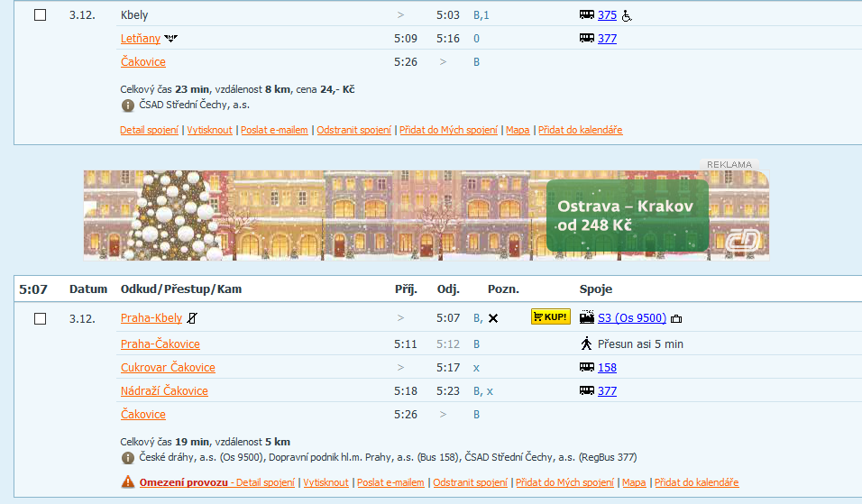Tick the checkbox for the Praha-Kbely 5:07 connection
This screenshot has width=862, height=504.
tap(41, 319)
